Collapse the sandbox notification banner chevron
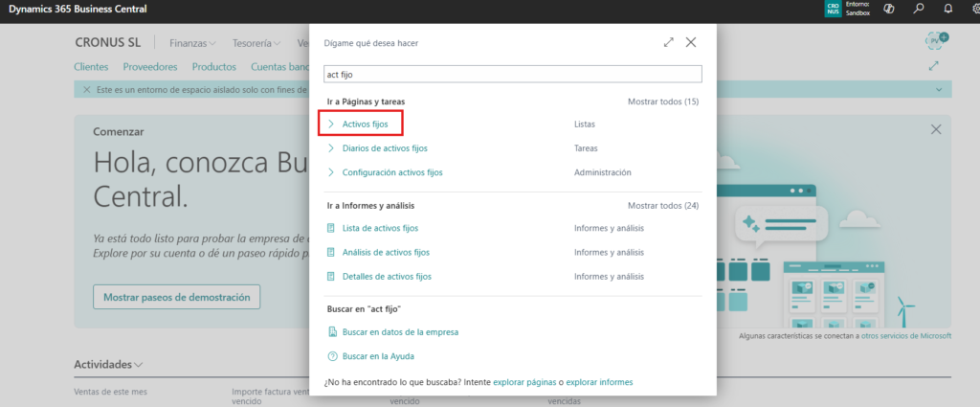Image resolution: width=980 pixels, height=407 pixels. coord(937,89)
